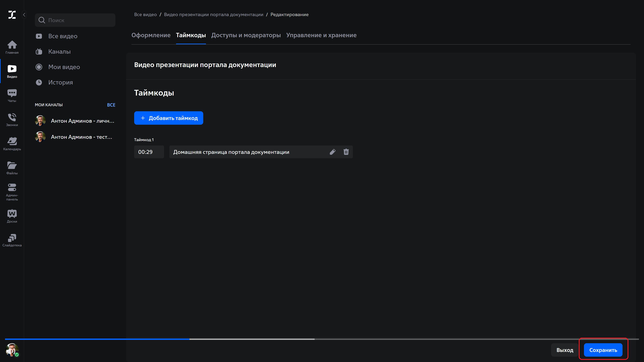Viewport: 644px width, 362px height.
Task: Show all channels via ВСЕ link
Action: click(111, 105)
